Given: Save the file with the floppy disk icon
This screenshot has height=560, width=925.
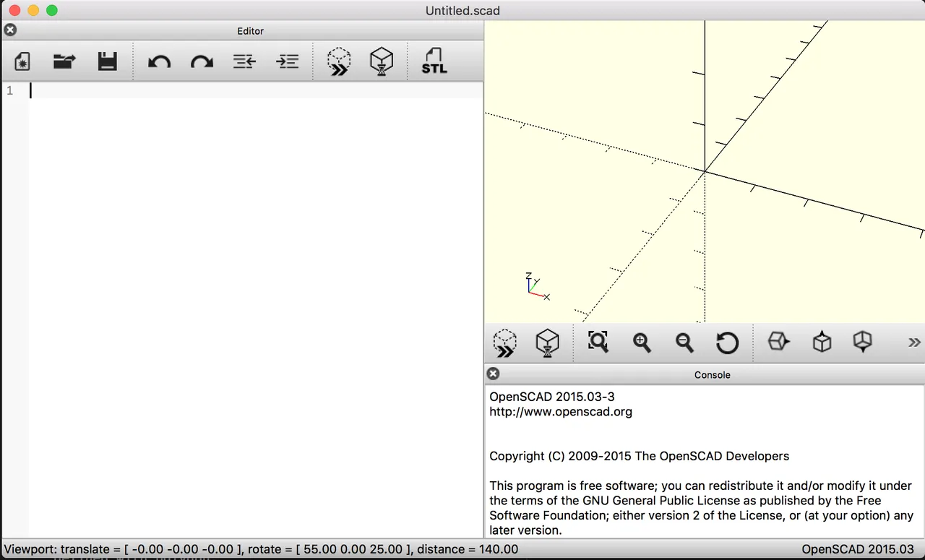Looking at the screenshot, I should pyautogui.click(x=108, y=61).
